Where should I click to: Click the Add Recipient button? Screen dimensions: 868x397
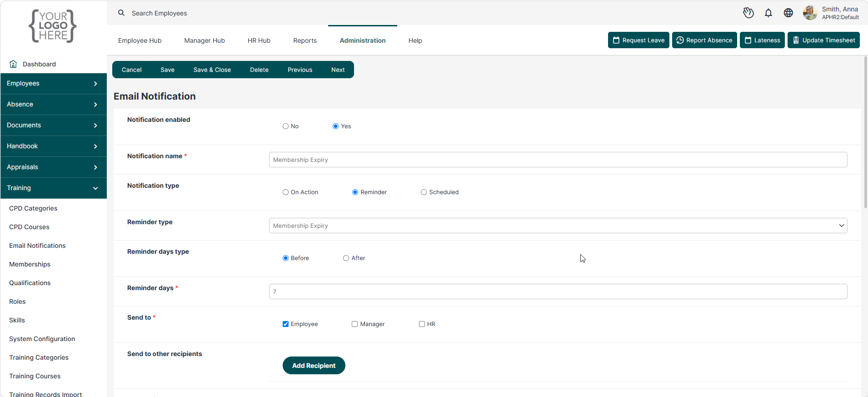pyautogui.click(x=314, y=366)
